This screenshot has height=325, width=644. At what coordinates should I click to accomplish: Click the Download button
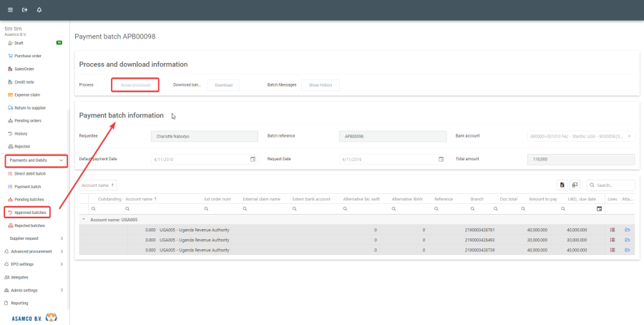[223, 85]
